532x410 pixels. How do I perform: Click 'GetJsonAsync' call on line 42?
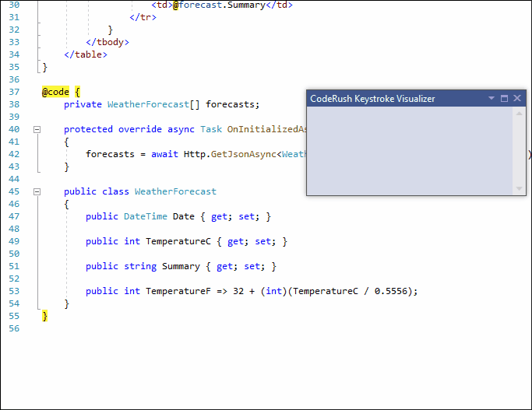[244, 154]
